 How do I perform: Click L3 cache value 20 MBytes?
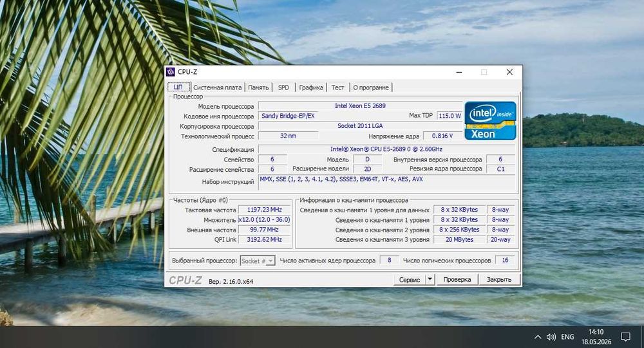pyautogui.click(x=459, y=240)
